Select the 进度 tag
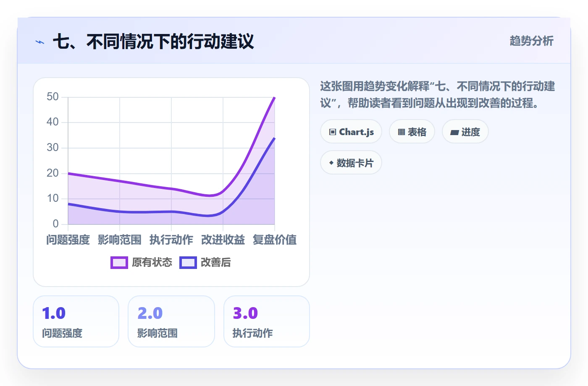Image resolution: width=588 pixels, height=386 pixels. click(465, 132)
